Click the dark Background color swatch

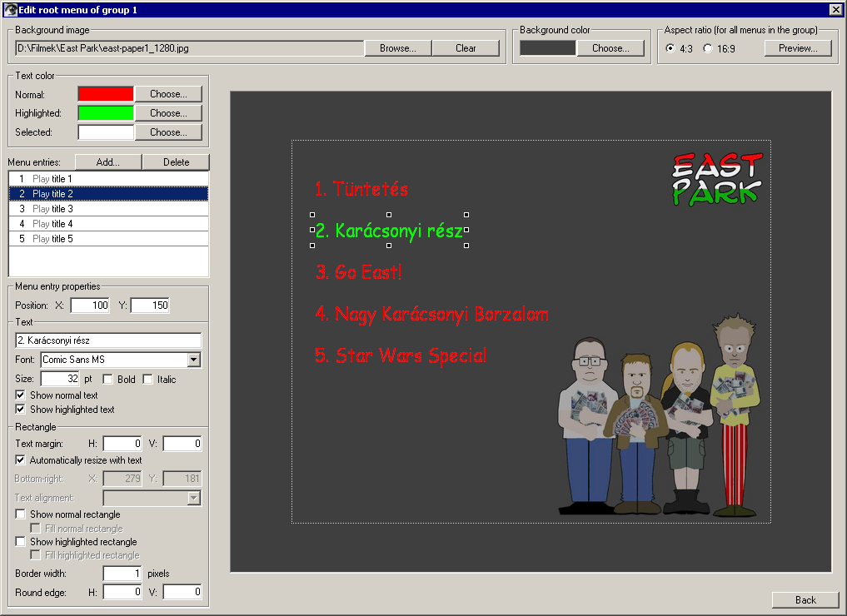(548, 48)
